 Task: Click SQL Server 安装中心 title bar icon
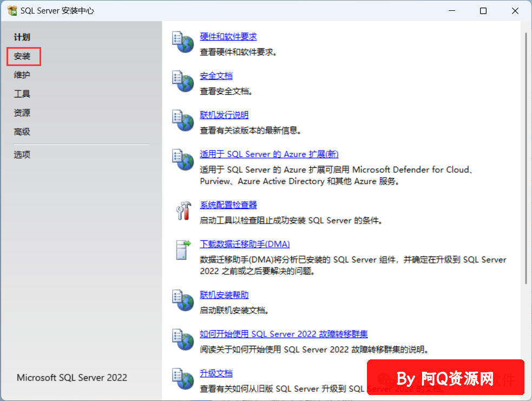click(12, 10)
